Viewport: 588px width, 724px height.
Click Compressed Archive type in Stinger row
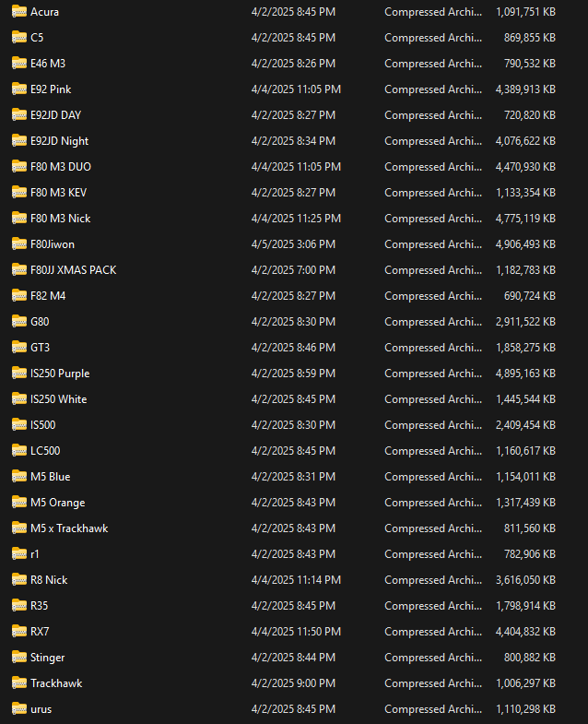(433, 658)
